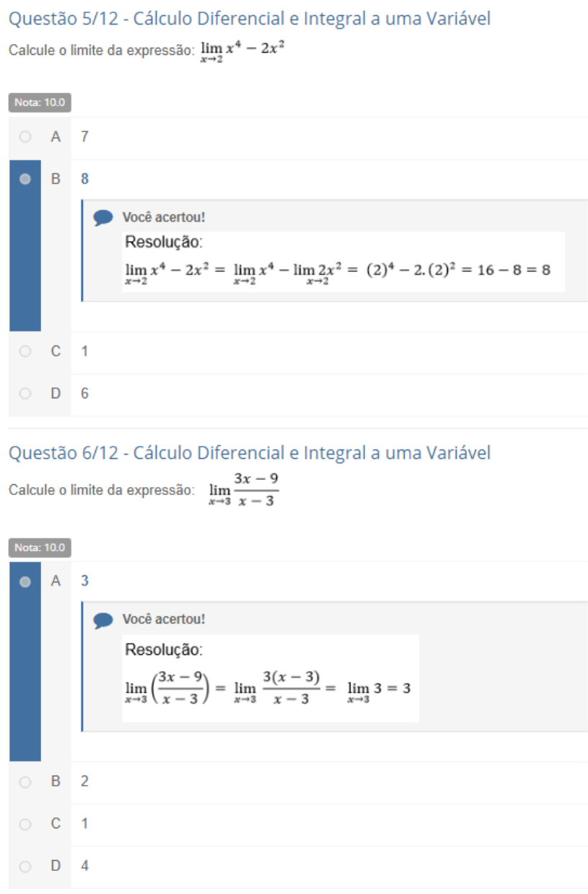The width and height of the screenshot is (588, 894).
Task: Click the speech bubble icon in Questão 6 feedback
Action: coord(103,619)
